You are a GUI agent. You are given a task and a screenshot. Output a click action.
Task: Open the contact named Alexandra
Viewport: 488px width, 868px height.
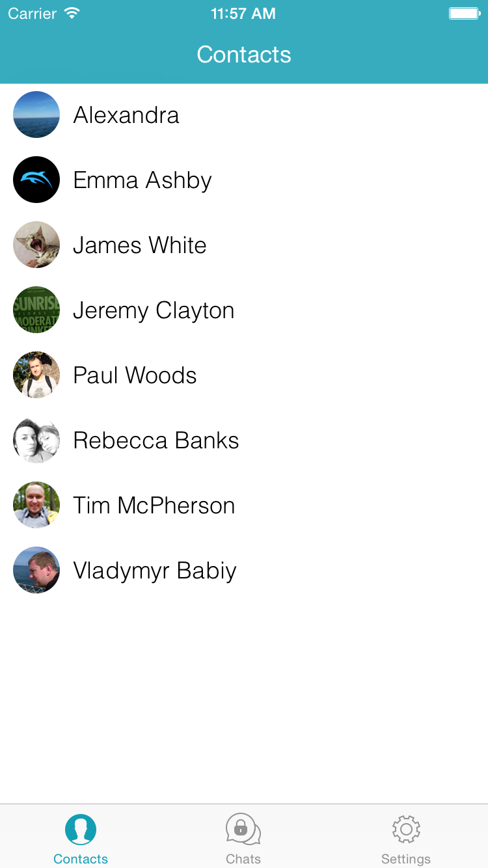[244, 115]
